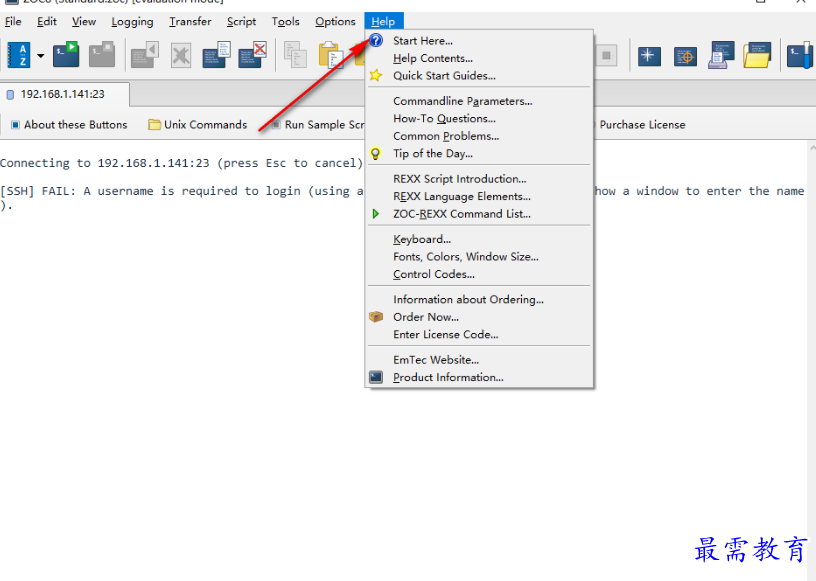The width and height of the screenshot is (816, 581).
Task: Click the green play arrow beside ZOC-REXX Command List
Action: 376,214
